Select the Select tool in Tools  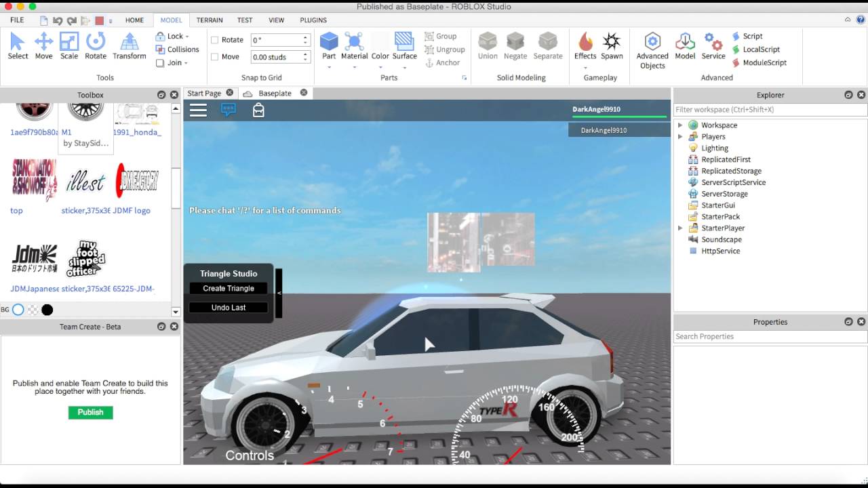click(x=18, y=47)
